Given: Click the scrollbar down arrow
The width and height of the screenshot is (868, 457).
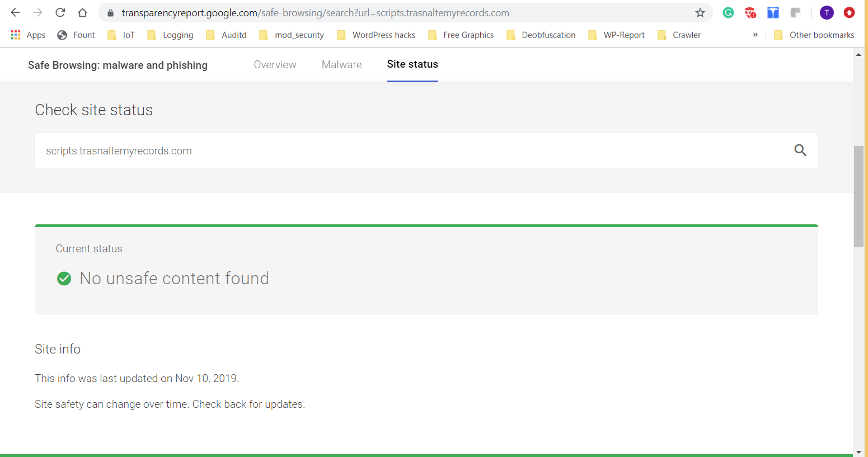Looking at the screenshot, I should point(858,452).
